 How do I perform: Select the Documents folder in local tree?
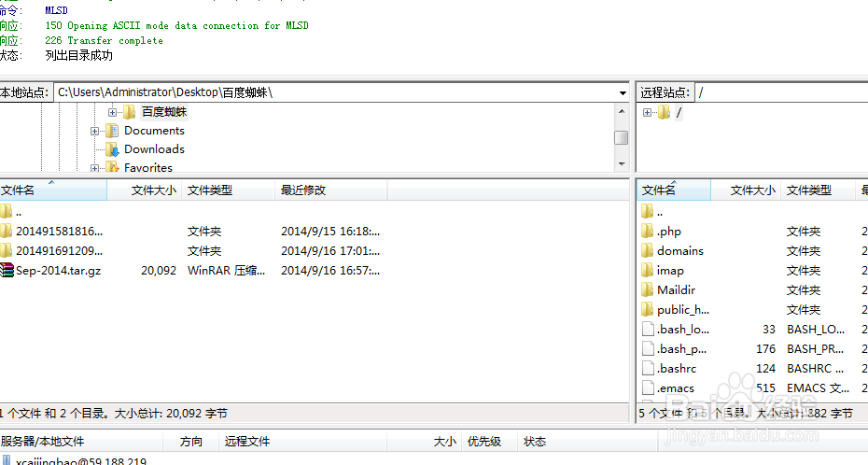click(154, 131)
